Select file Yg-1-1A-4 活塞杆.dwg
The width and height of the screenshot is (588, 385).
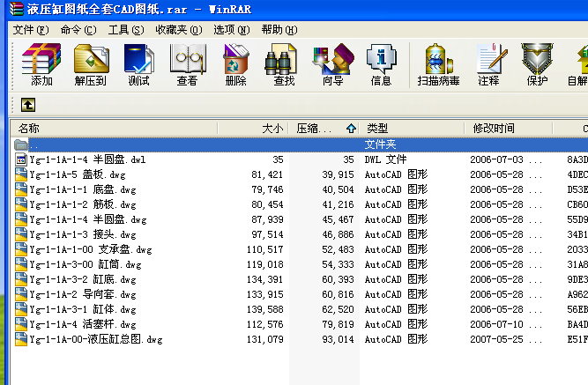click(83, 324)
